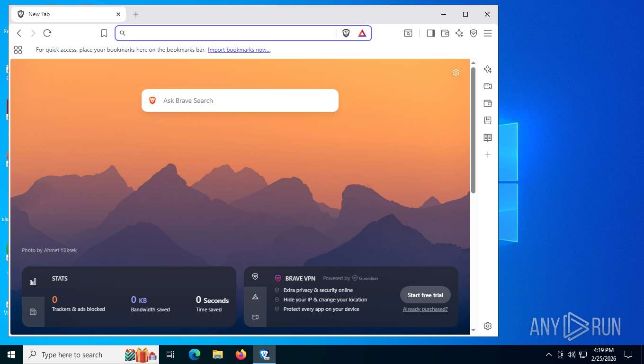Launch Firefox from the taskbar
Screen dimensions: 644x364
click(241, 355)
